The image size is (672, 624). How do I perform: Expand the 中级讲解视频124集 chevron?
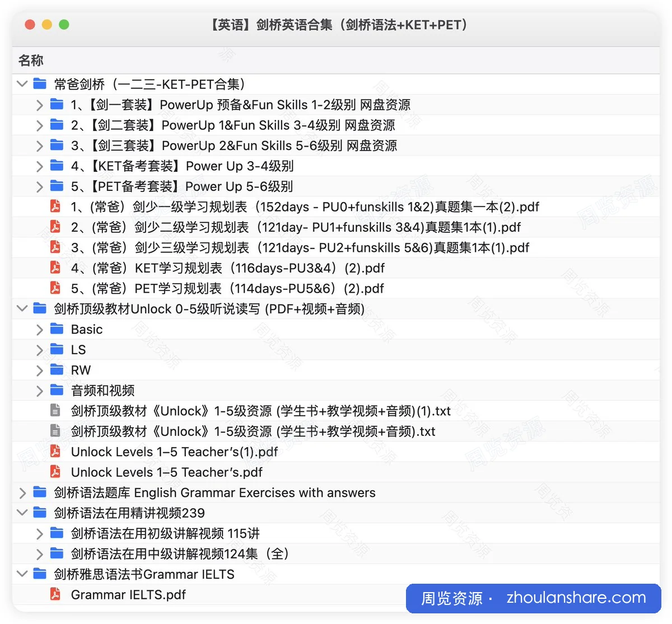coord(39,554)
